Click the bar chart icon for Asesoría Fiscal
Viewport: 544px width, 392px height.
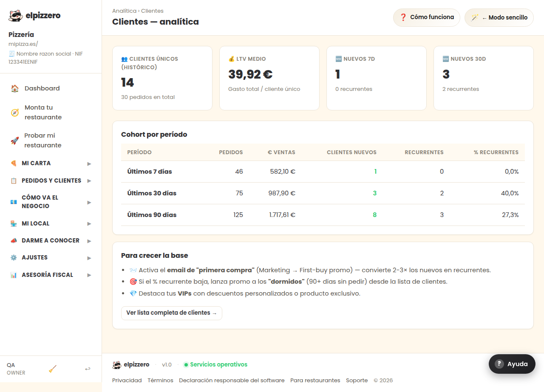tap(14, 275)
